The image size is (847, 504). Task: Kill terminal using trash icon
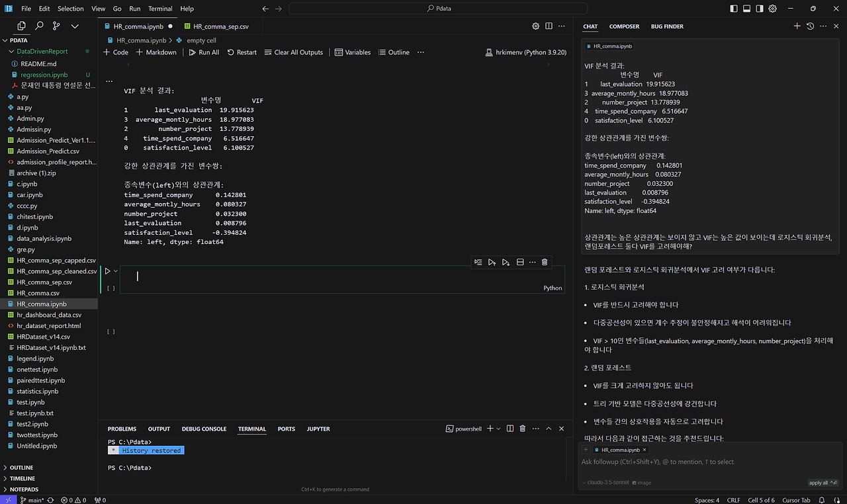pyautogui.click(x=522, y=429)
